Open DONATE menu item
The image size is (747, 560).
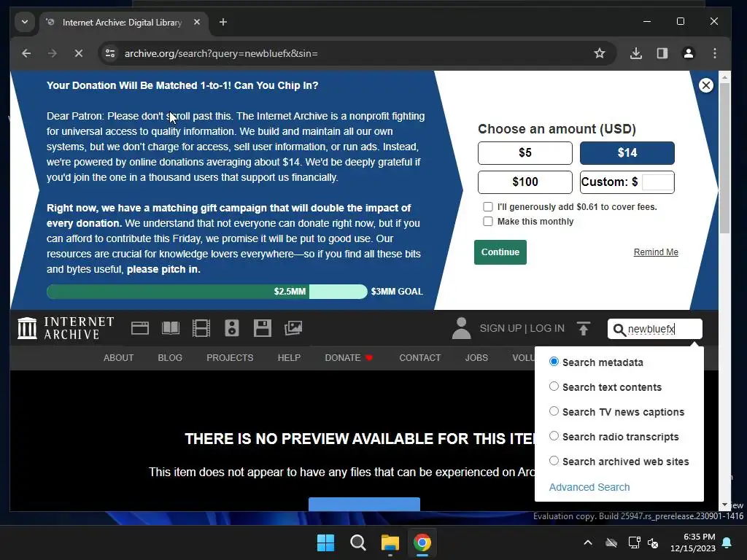coord(349,357)
